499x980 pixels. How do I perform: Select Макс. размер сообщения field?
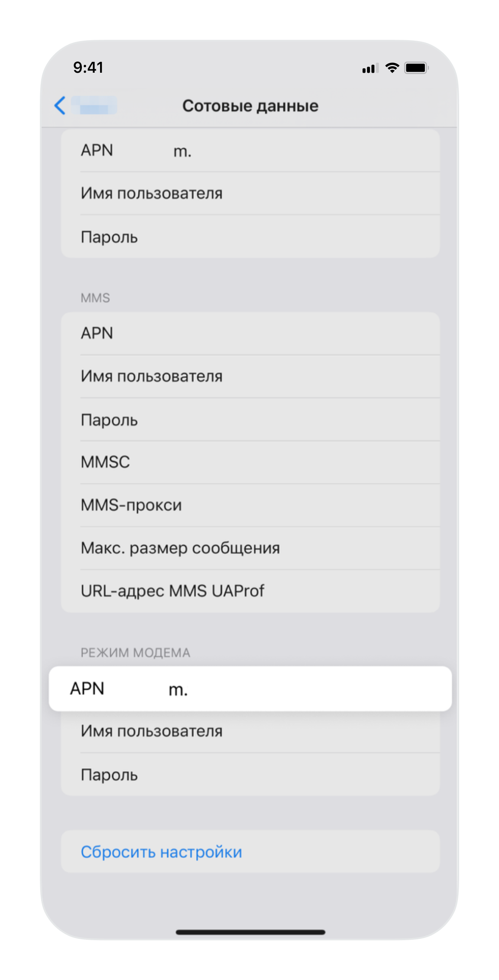click(x=250, y=548)
